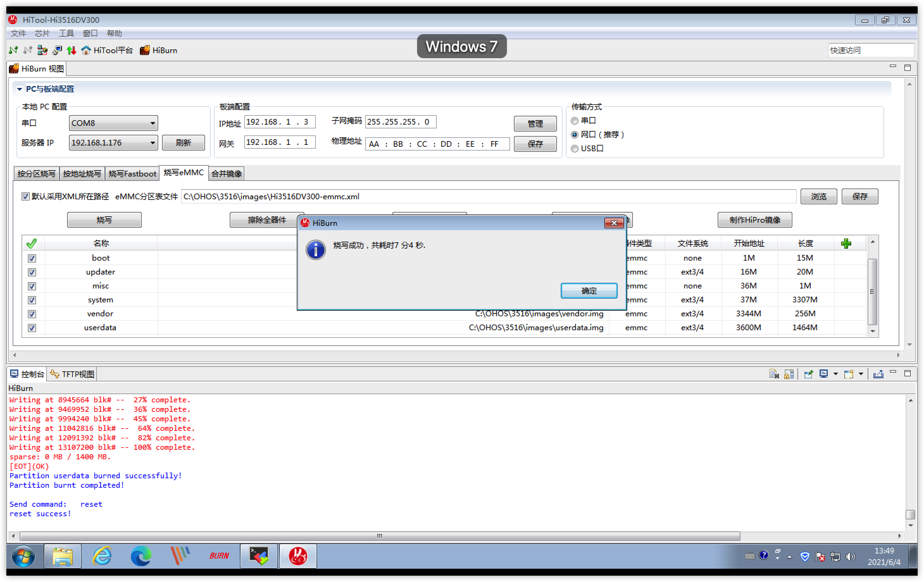Click the BURN taskbar icon

click(219, 556)
